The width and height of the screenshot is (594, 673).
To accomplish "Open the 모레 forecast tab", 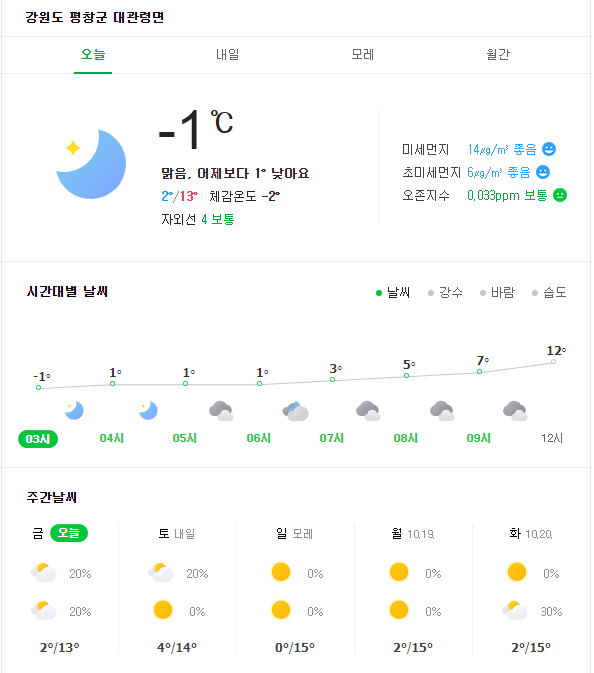I will click(x=363, y=55).
